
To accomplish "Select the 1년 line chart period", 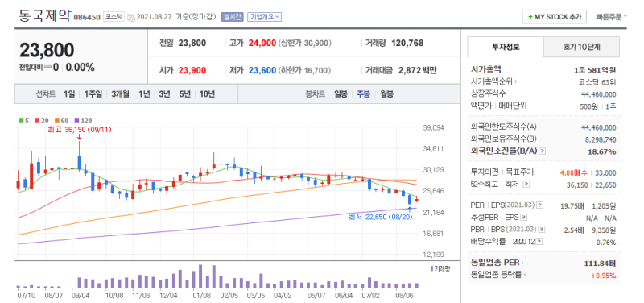I will (144, 94).
